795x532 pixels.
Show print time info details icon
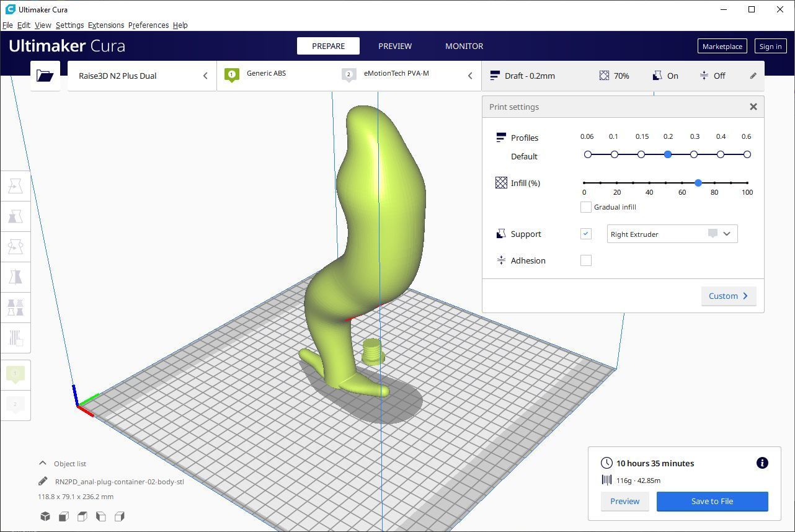coord(762,463)
